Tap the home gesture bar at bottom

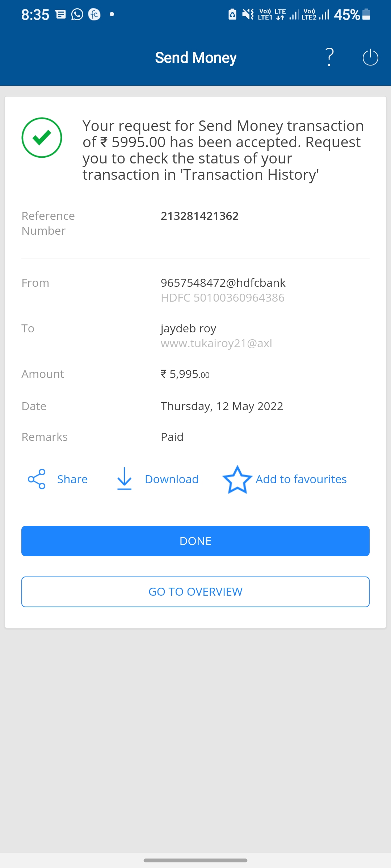195,860
